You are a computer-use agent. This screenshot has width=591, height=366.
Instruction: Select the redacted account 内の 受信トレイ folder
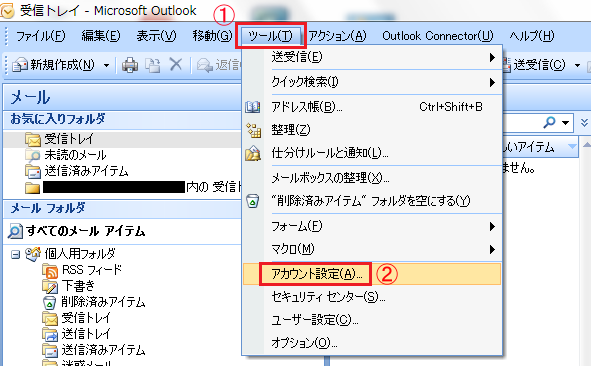point(142,187)
